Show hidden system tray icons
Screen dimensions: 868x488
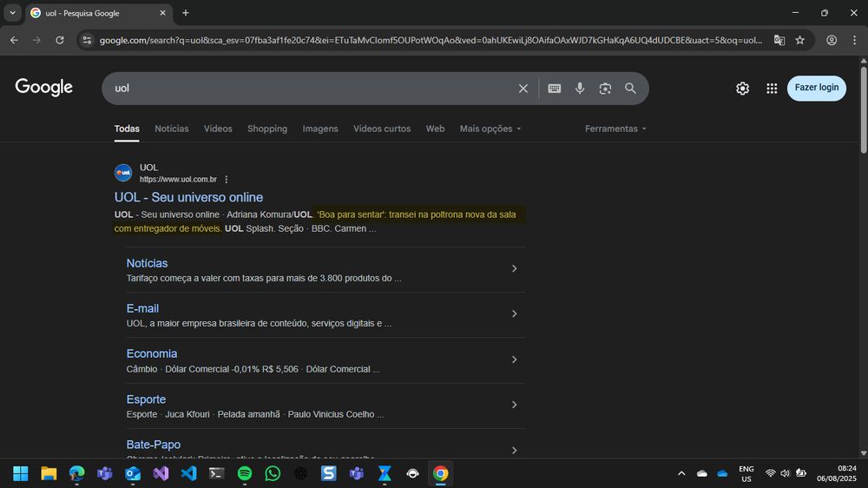click(x=681, y=473)
